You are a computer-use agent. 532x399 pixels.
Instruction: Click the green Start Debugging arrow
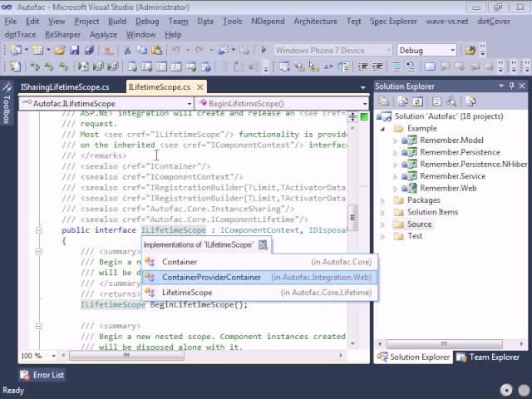(264, 50)
